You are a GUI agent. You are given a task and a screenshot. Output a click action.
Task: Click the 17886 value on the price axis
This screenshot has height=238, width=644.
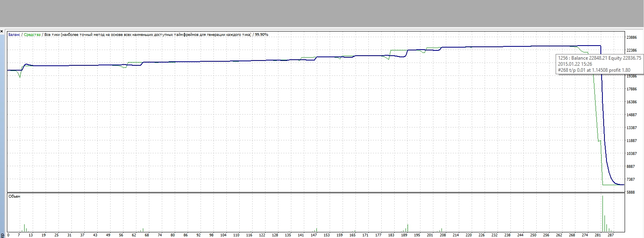[631, 89]
